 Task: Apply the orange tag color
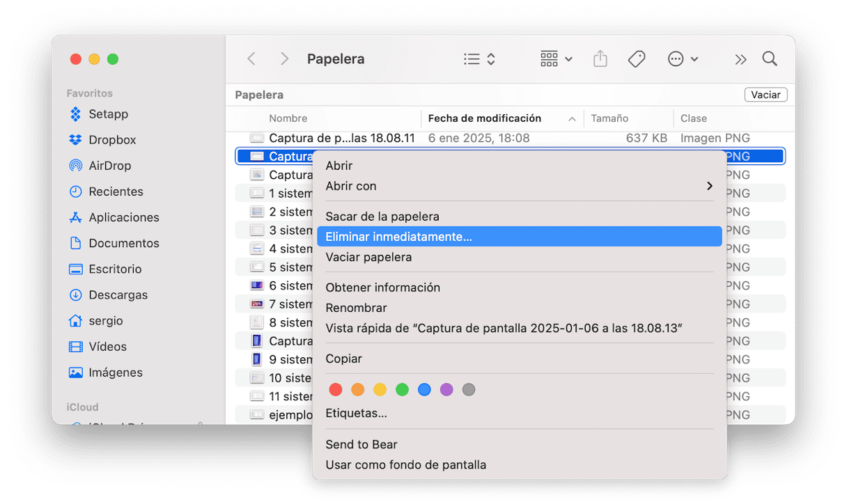pyautogui.click(x=358, y=390)
